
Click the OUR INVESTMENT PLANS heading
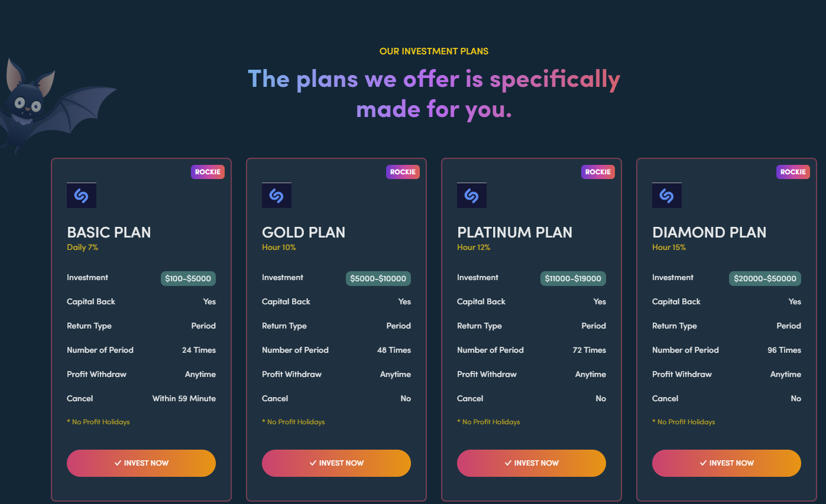pos(433,51)
